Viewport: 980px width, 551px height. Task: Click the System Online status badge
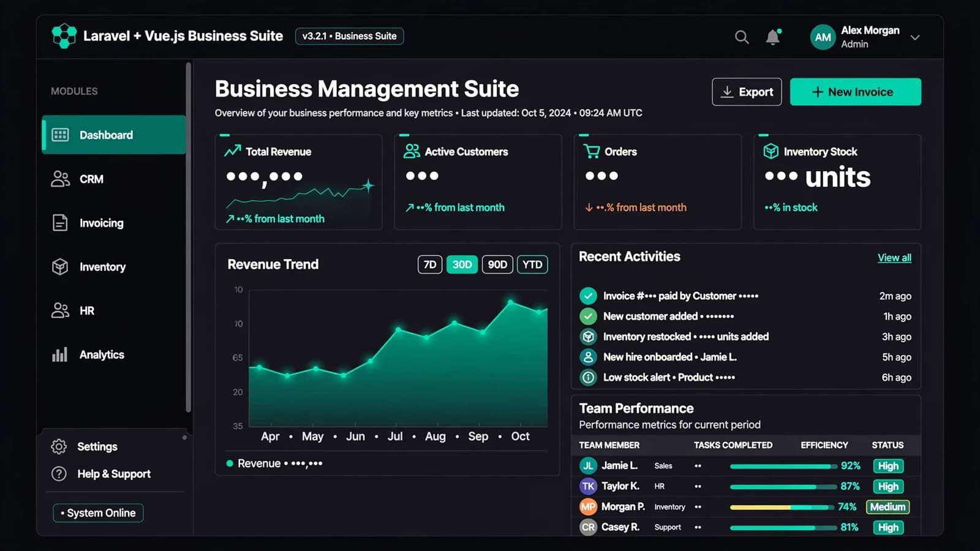pyautogui.click(x=98, y=513)
